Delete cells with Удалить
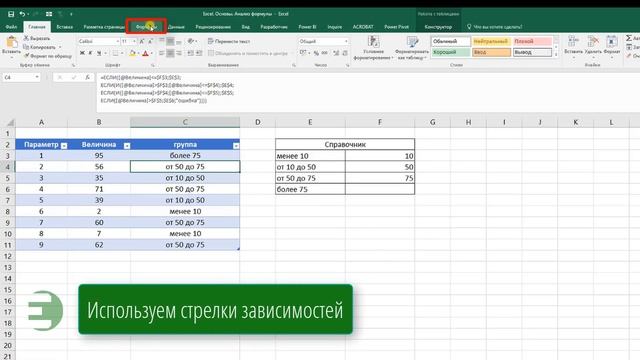Screen dimensions: 640x360 click(x=593, y=46)
